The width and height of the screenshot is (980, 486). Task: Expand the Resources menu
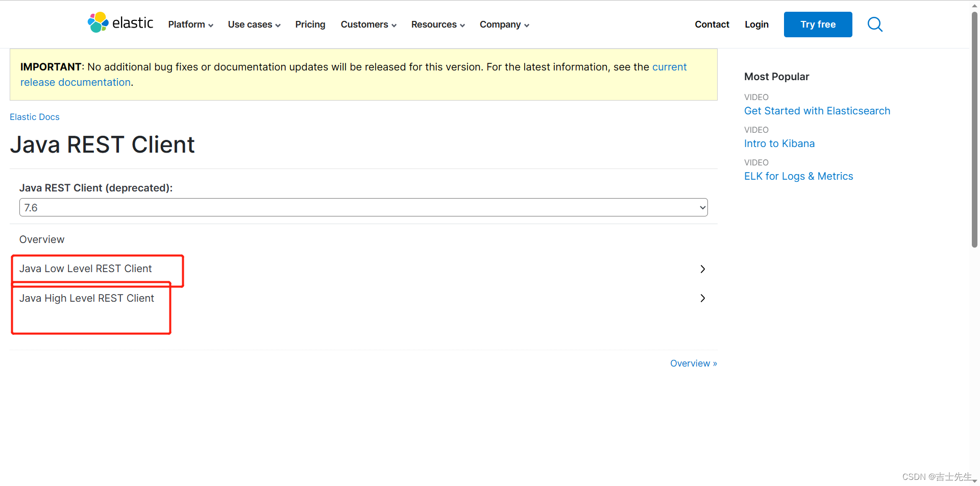(438, 25)
